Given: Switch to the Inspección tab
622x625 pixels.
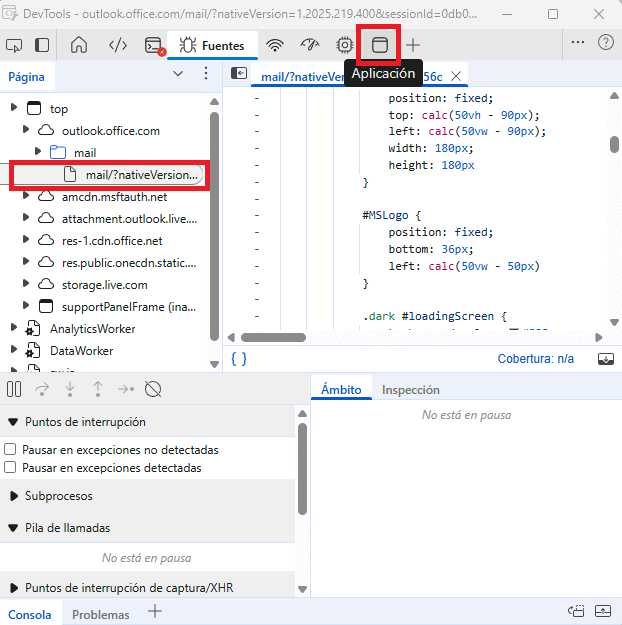Looking at the screenshot, I should point(411,389).
